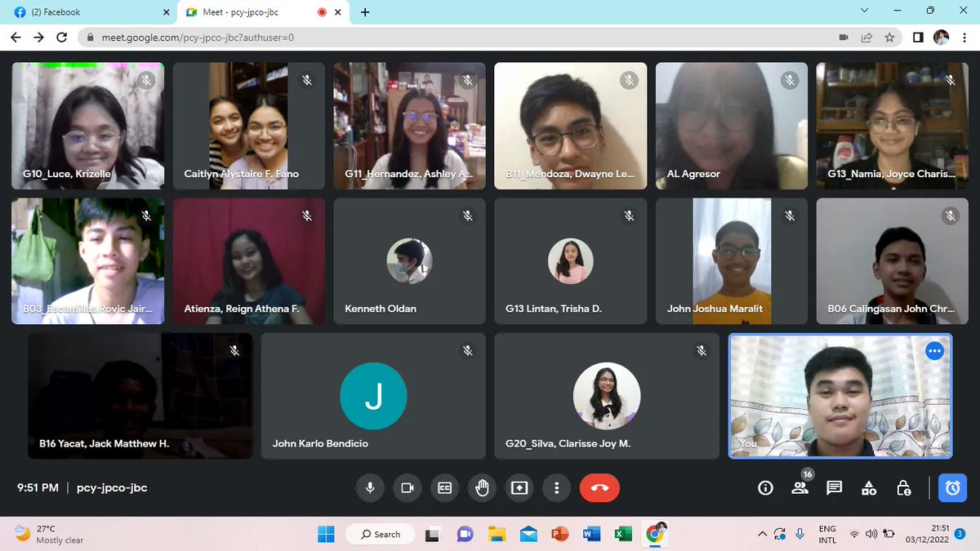Show hidden system tray icons
This screenshot has height=551, width=980.
click(x=763, y=534)
